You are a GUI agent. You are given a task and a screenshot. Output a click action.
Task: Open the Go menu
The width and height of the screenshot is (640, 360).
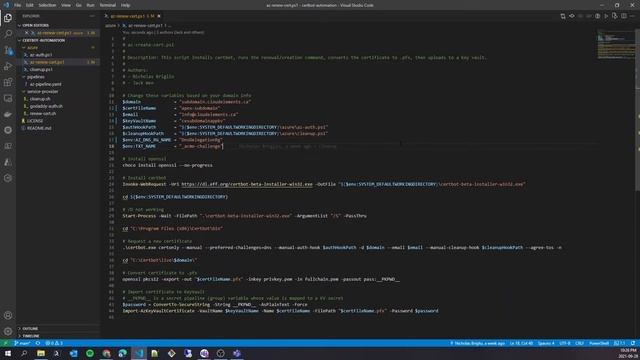click(x=79, y=5)
